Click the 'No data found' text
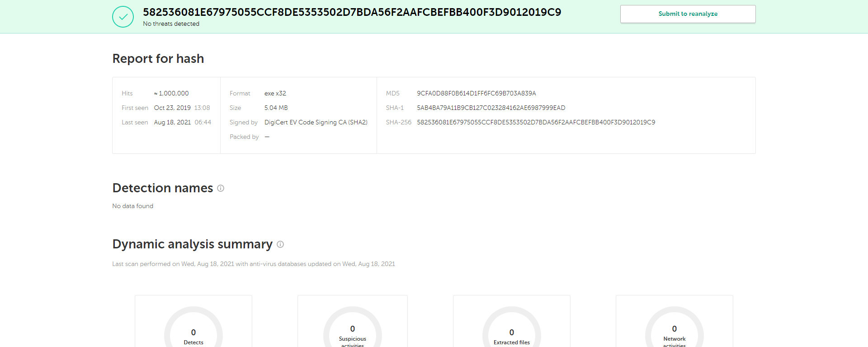868x347 pixels. [x=133, y=206]
